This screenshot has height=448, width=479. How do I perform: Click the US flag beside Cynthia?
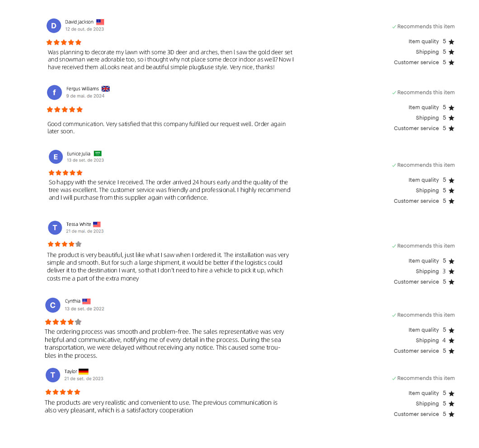click(x=86, y=301)
